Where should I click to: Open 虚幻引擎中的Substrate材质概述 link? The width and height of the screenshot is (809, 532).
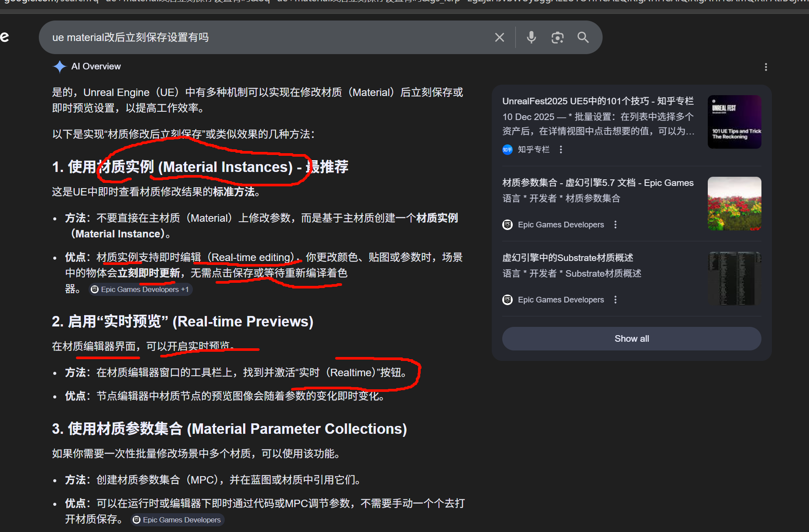(568, 258)
